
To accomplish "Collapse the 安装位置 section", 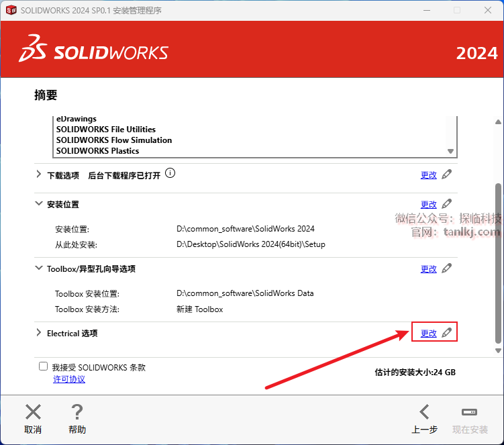I will coord(38,203).
